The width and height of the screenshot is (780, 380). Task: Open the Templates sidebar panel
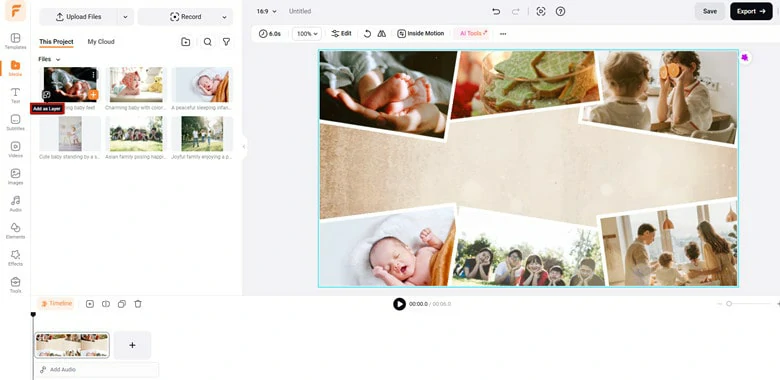pyautogui.click(x=15, y=41)
